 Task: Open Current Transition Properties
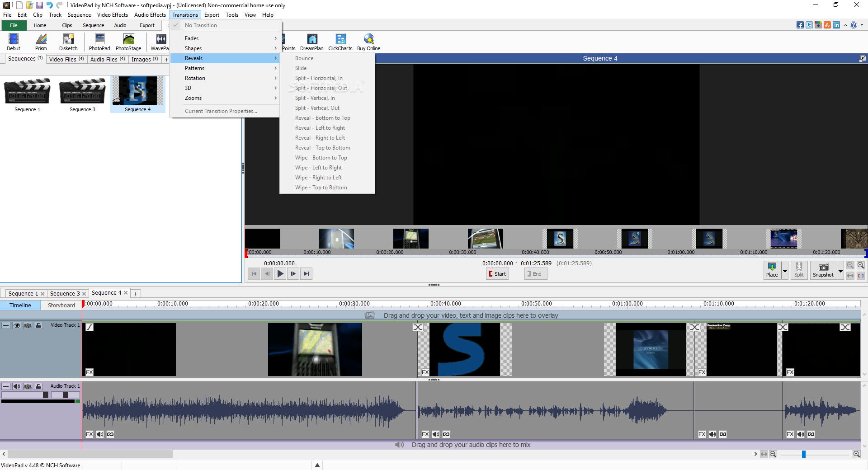(x=225, y=111)
